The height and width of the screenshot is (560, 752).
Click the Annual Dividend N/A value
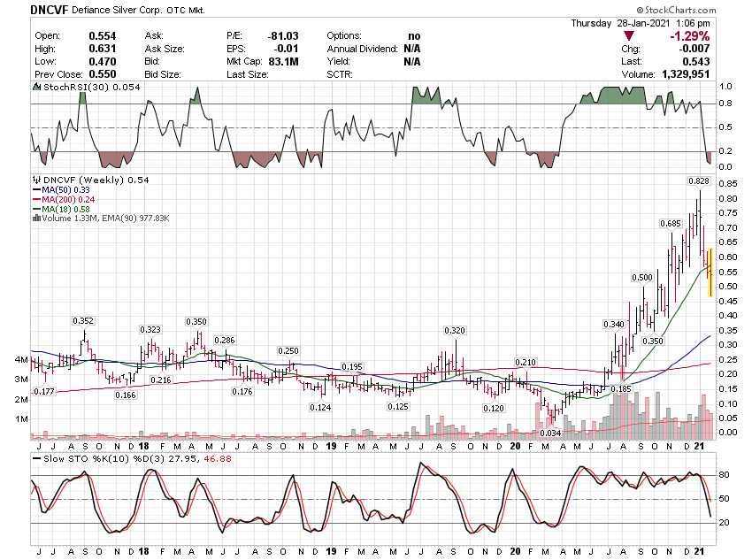[x=412, y=49]
